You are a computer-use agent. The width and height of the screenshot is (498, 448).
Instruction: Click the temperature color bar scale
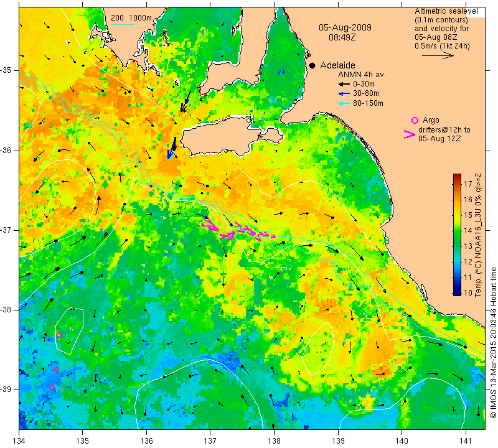coord(457,235)
